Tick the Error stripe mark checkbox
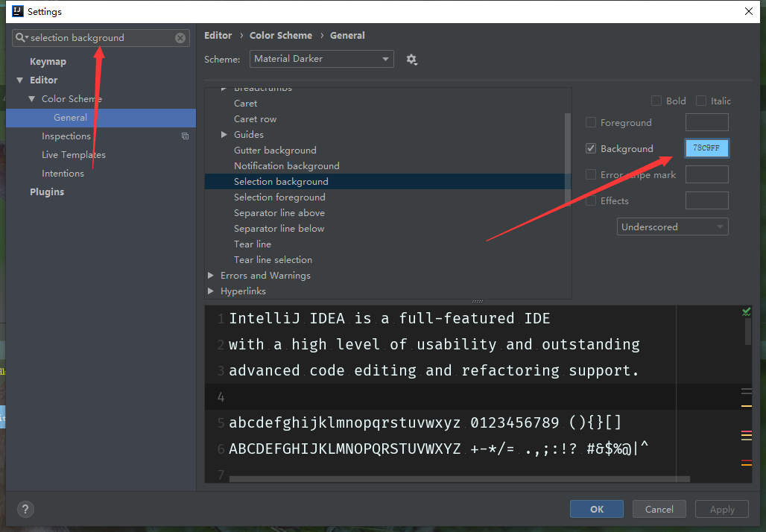This screenshot has width=766, height=532. coord(591,174)
